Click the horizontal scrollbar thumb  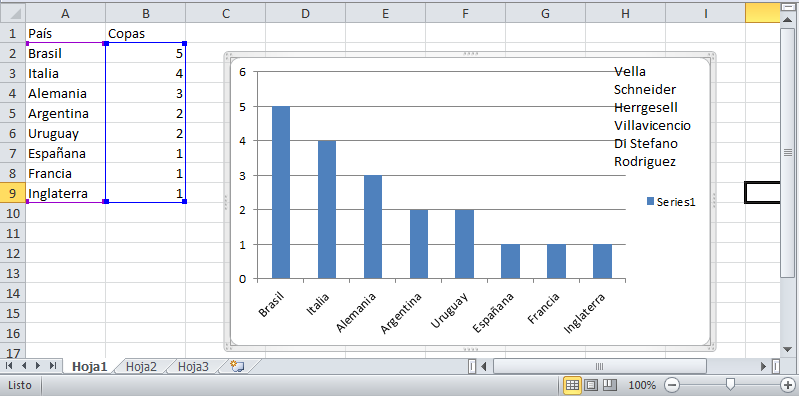(x=600, y=366)
